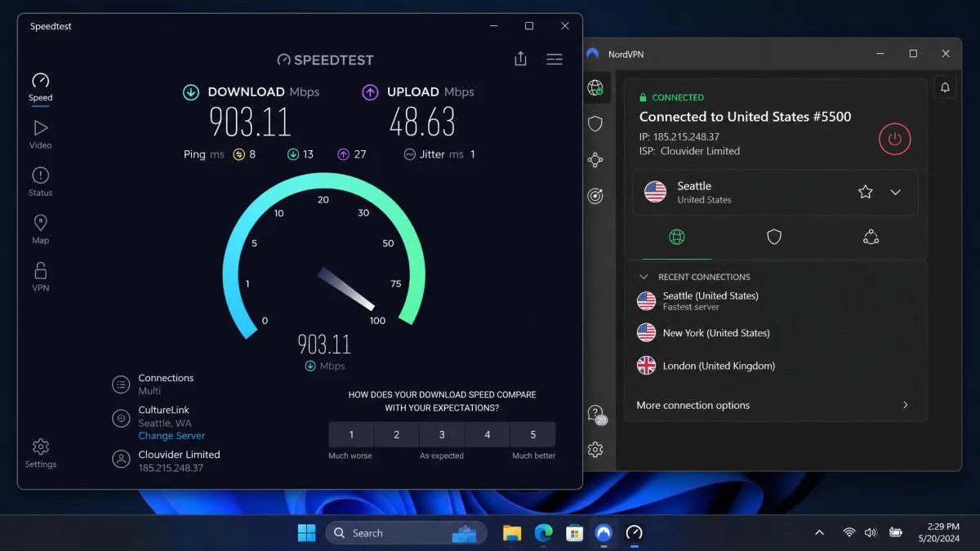Click the idle ping value 8

point(252,154)
